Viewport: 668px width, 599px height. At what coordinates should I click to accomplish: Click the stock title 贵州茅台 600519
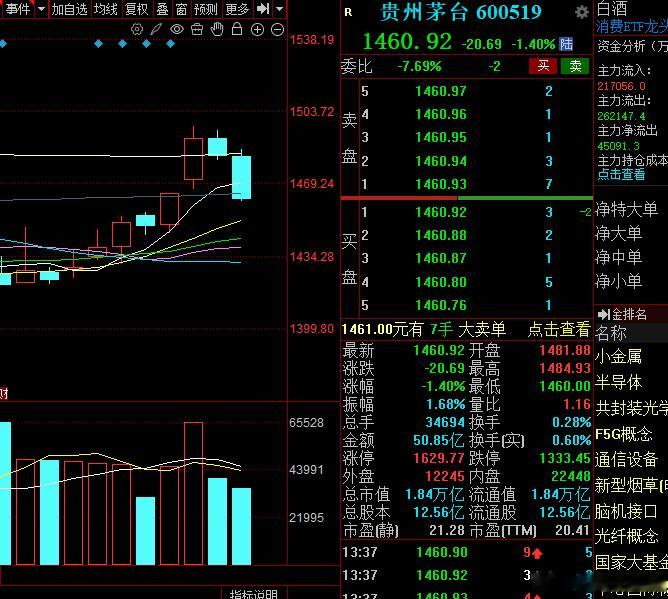461,12
